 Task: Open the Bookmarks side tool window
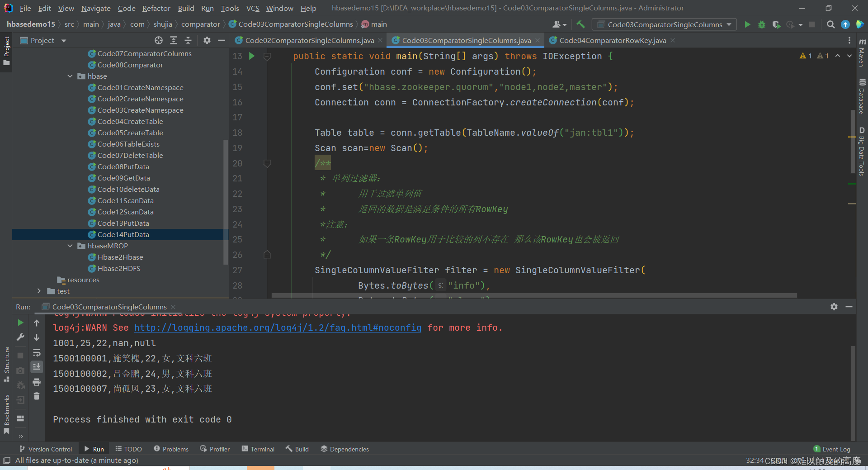pyautogui.click(x=6, y=414)
